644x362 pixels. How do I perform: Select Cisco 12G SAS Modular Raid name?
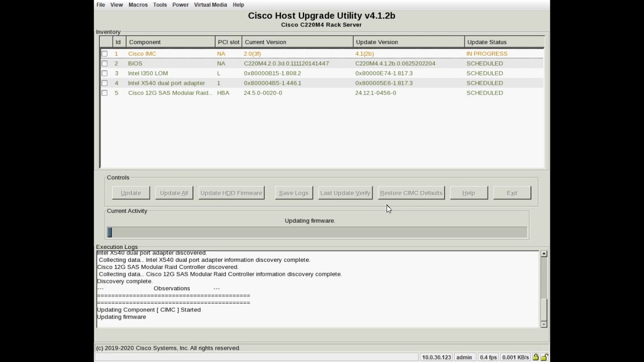[170, 93]
